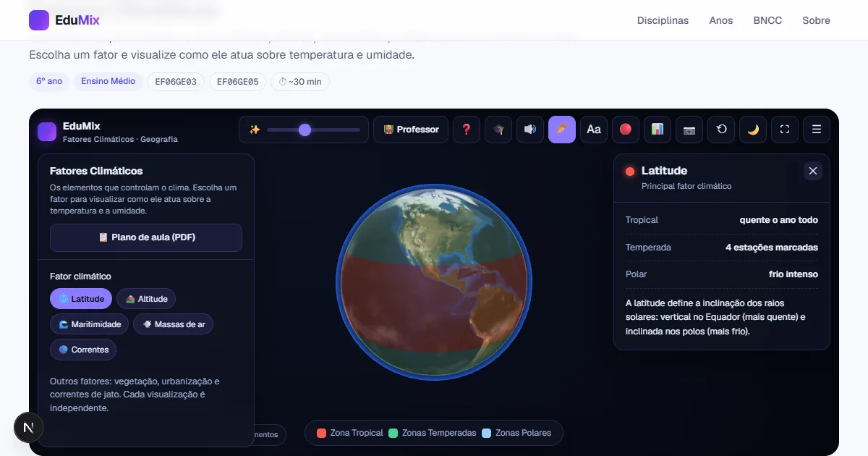Screen dimensions: 868x456
Task: Click the Zonas Temperadas green legend swatch
Action: tap(393, 433)
